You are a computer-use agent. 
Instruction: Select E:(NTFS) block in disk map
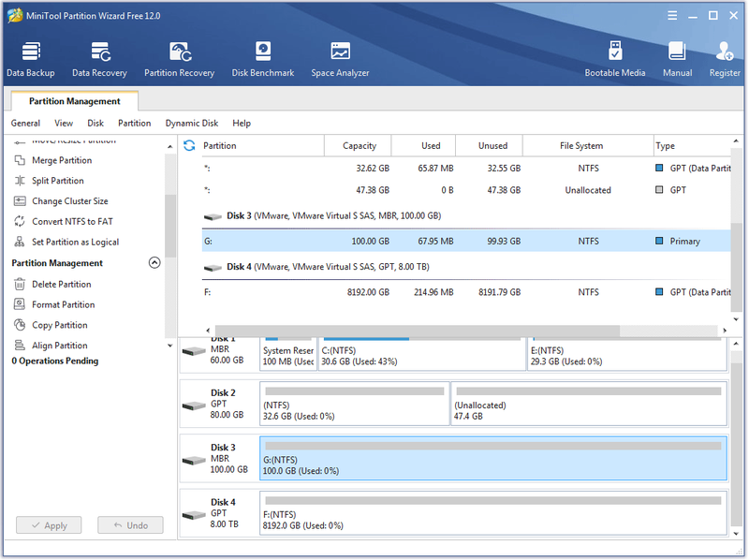[627, 354]
